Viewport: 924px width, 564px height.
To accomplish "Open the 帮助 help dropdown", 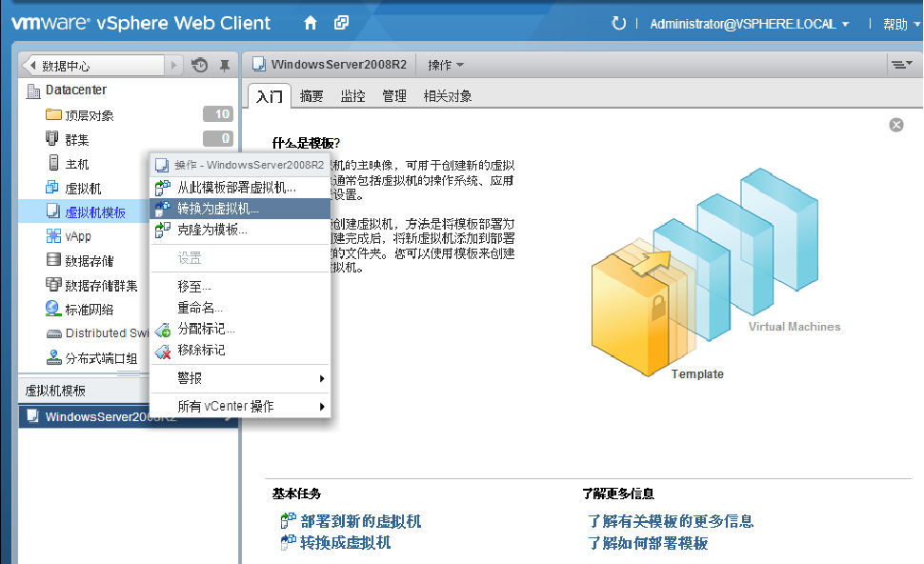I will tap(901, 24).
